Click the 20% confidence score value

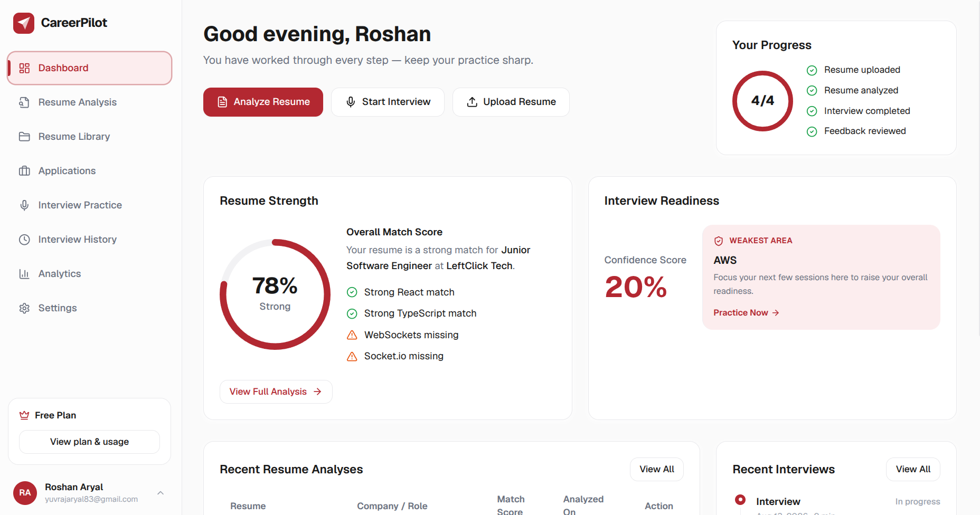tap(636, 287)
